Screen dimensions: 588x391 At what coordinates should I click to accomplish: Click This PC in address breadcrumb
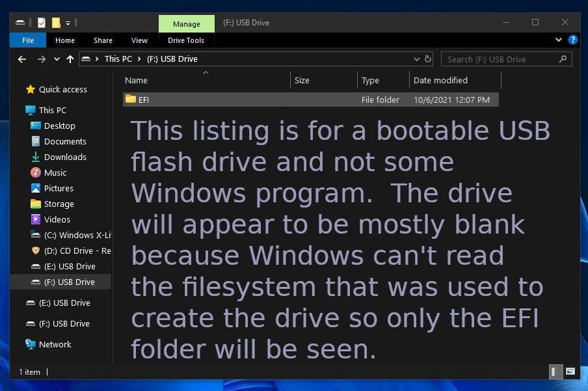pyautogui.click(x=118, y=59)
